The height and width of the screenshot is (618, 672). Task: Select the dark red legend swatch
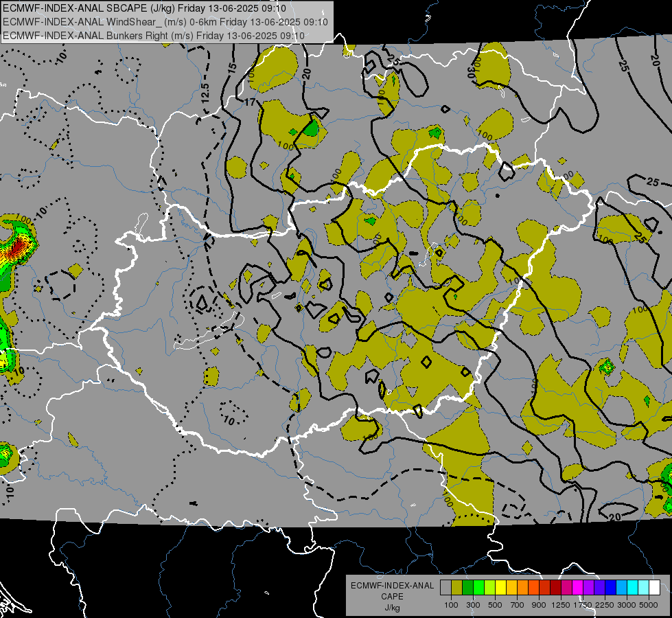tap(555, 588)
